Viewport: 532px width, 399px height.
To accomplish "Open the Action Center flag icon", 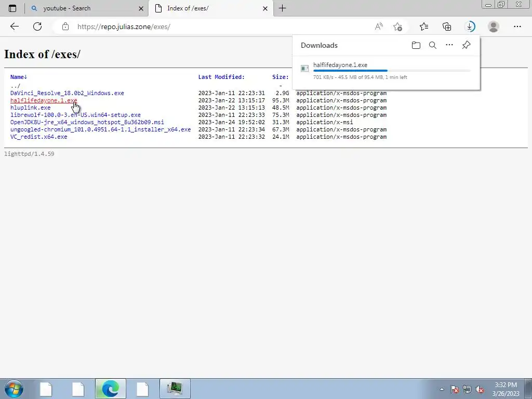I will (455, 389).
